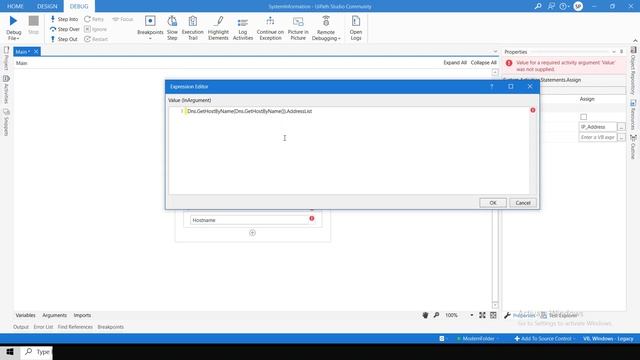
Task: Click OK in Expression Editor
Action: coord(493,203)
